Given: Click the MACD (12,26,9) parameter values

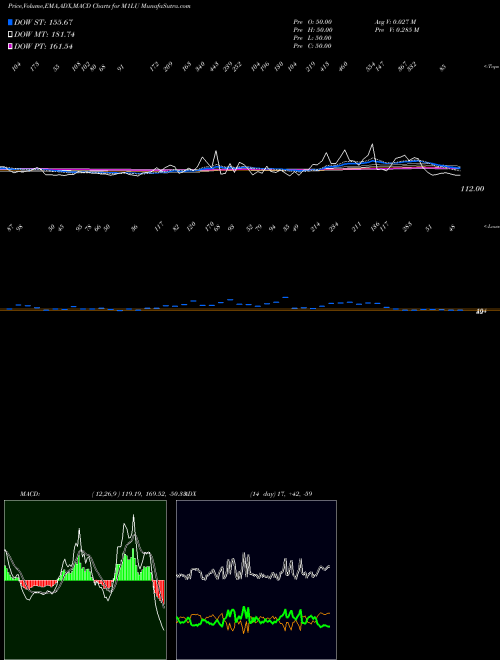Looking at the screenshot, I should [x=139, y=493].
